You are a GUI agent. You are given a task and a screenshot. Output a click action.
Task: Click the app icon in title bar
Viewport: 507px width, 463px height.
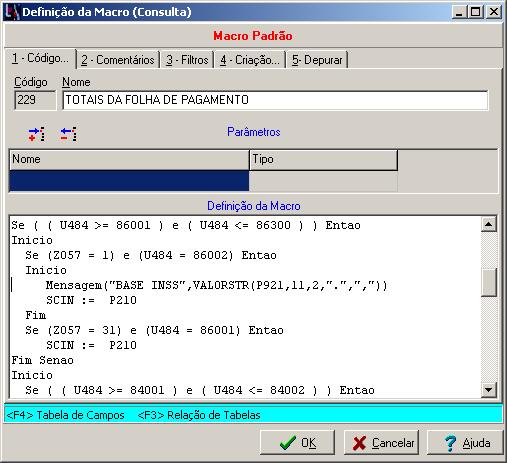[12, 12]
